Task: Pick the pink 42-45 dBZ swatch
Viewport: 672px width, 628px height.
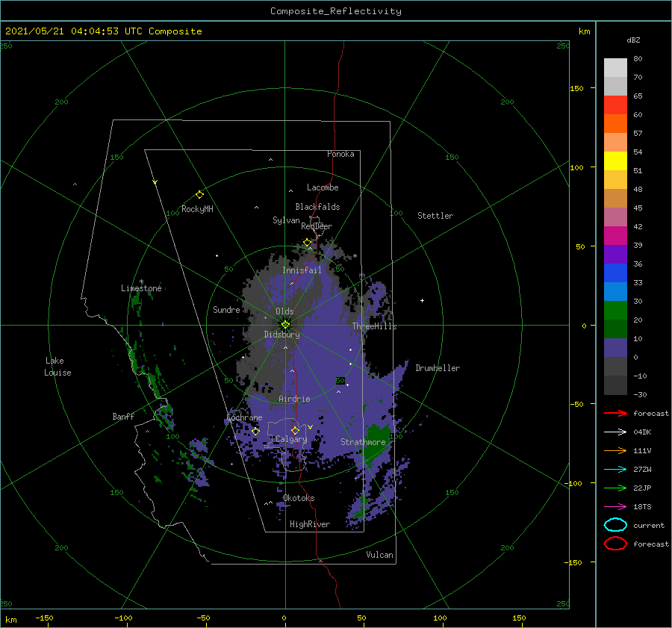Action: click(615, 217)
